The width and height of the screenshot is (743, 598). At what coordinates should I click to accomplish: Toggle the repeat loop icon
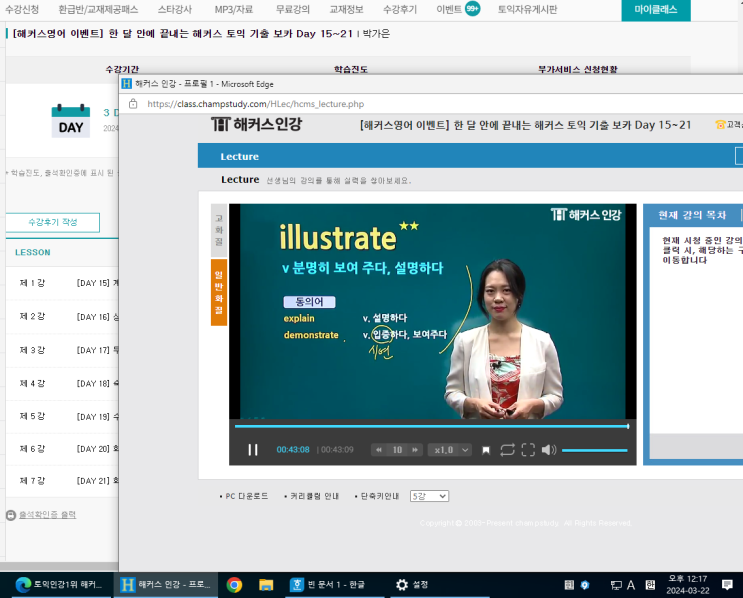507,450
